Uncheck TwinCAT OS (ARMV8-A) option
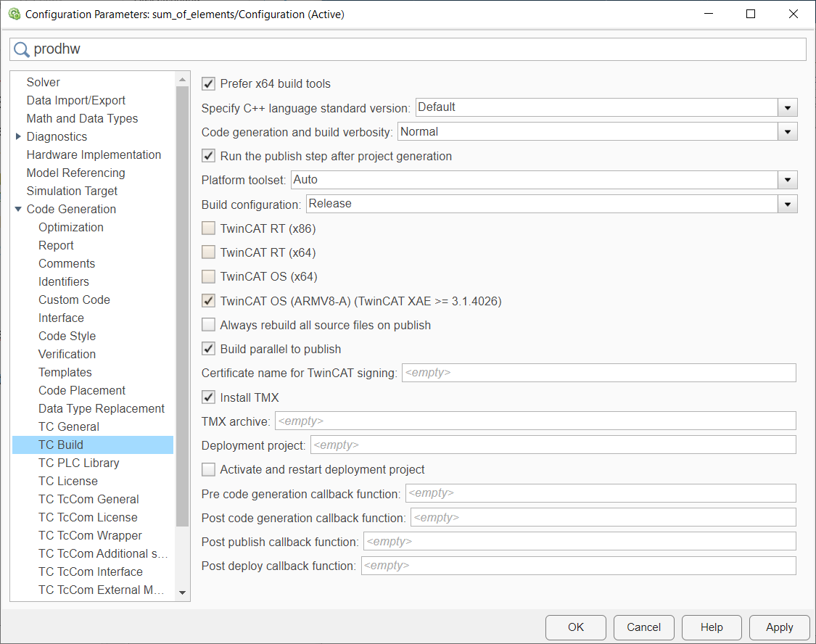This screenshot has width=816, height=644. [x=208, y=301]
